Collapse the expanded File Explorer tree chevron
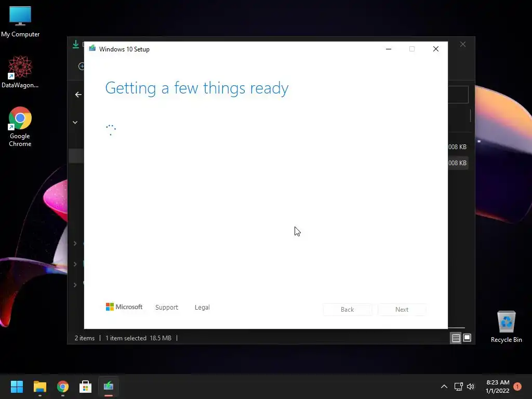 pos(75,123)
